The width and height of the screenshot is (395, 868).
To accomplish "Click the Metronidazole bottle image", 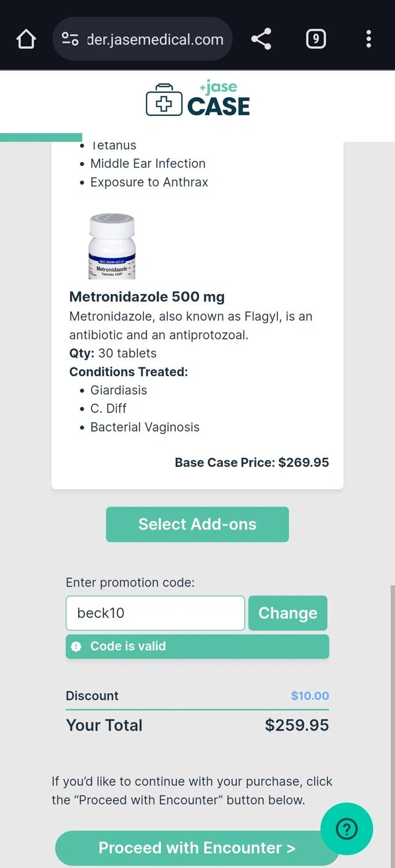I will tap(112, 247).
